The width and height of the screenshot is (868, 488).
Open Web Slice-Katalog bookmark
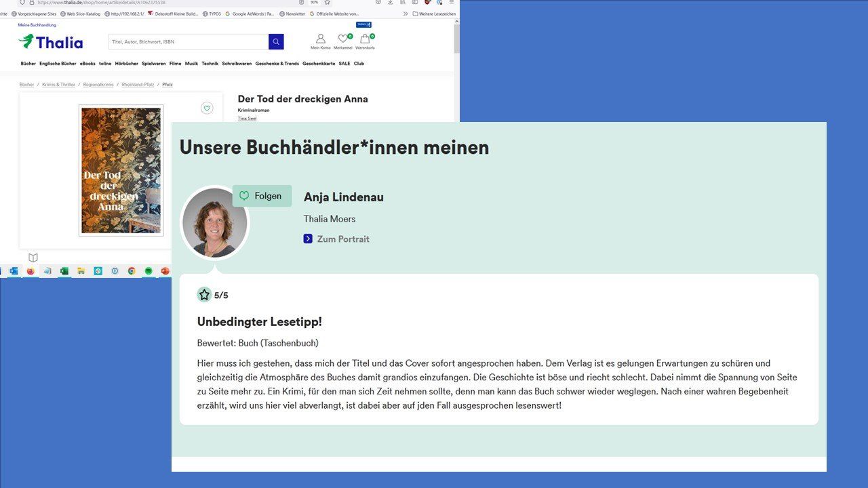80,14
